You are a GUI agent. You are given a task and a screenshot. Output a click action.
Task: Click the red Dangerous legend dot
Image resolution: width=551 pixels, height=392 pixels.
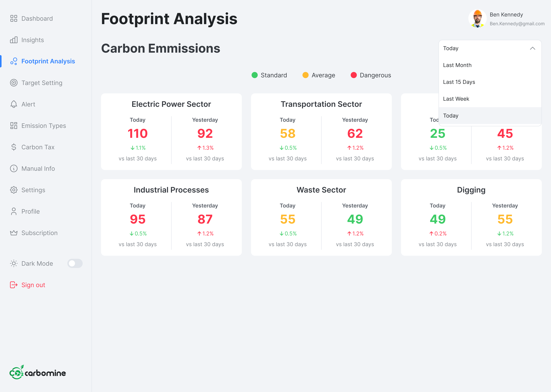(354, 75)
